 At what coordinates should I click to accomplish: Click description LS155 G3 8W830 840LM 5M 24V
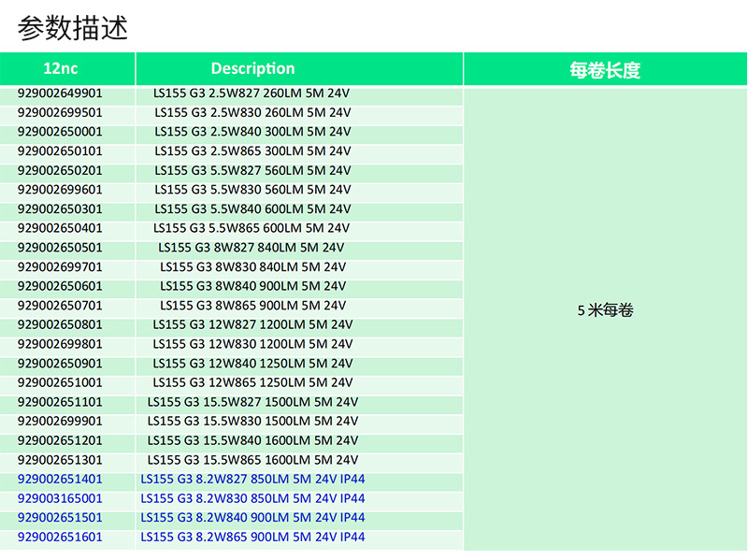pos(252,266)
